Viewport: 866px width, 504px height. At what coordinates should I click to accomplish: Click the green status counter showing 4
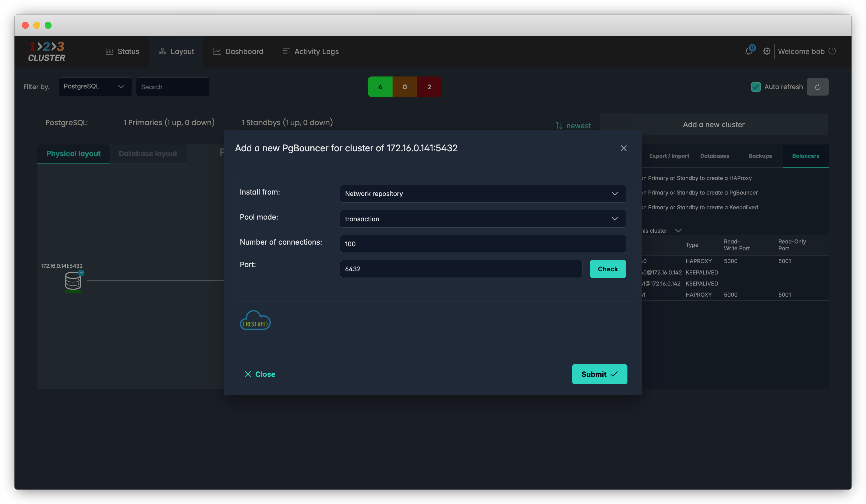coord(380,87)
